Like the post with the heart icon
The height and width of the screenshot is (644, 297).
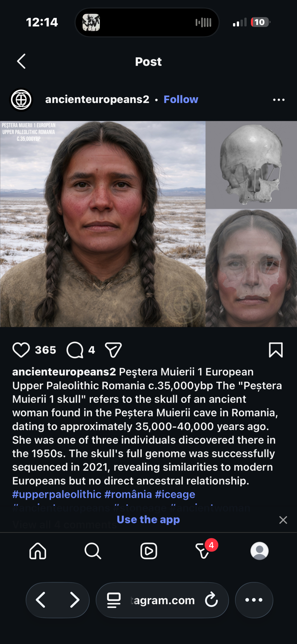pos(21,350)
